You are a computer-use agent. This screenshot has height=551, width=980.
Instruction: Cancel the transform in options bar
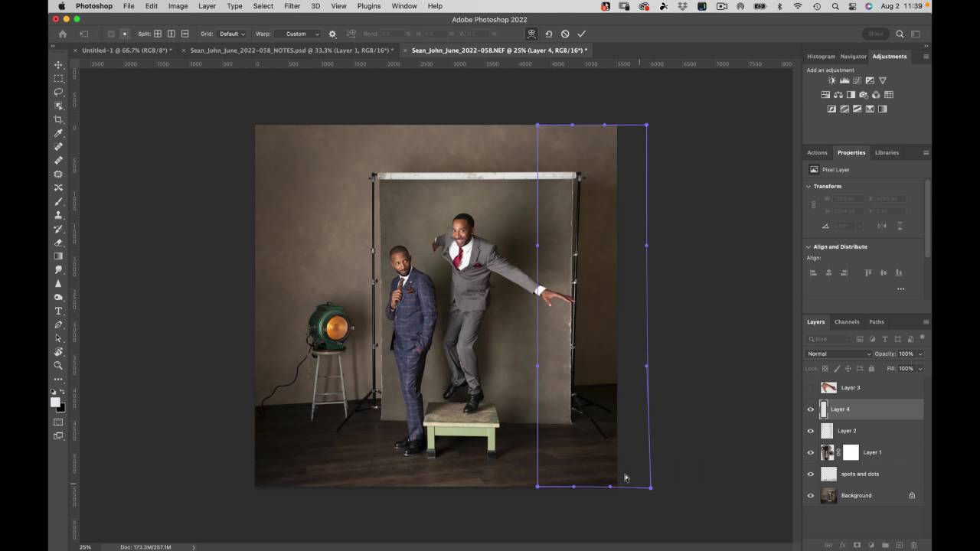[565, 34]
